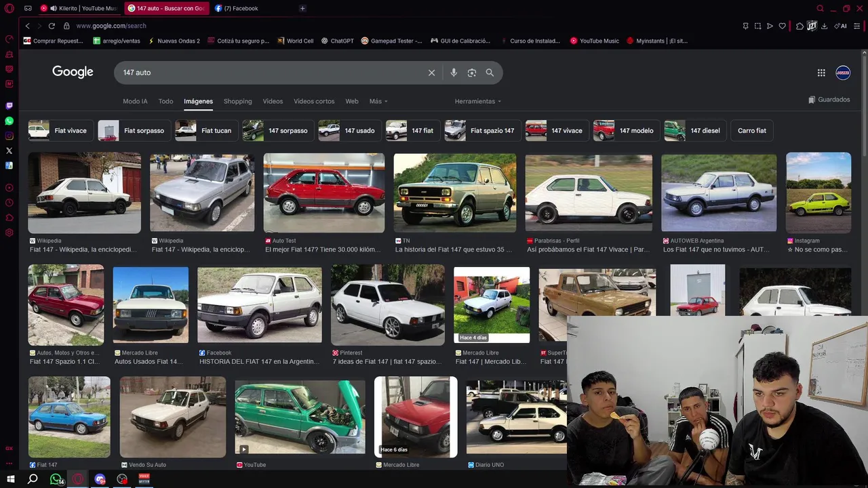Open Opera GX from Windows taskbar
Viewport: 868px width, 488px height.
tap(78, 479)
